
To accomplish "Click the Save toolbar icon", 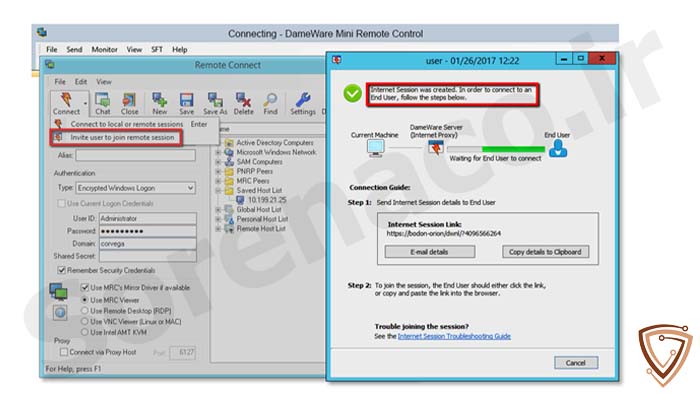I will [x=187, y=99].
